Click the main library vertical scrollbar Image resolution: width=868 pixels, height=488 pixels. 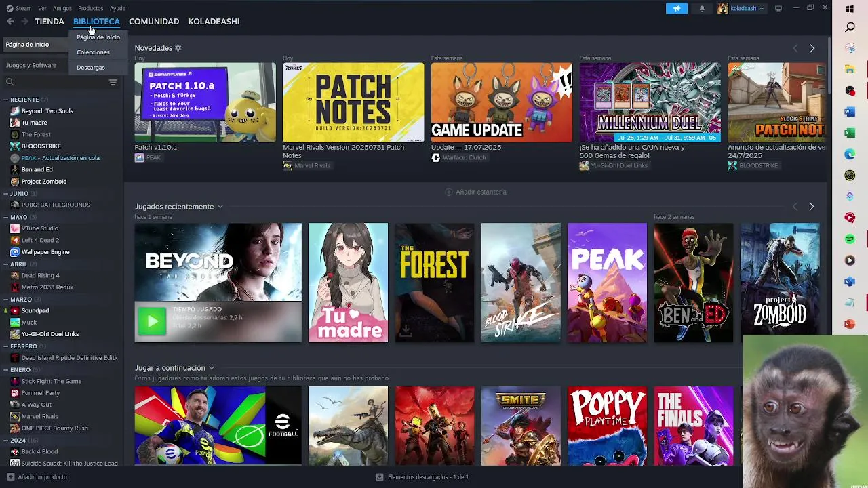click(828, 66)
